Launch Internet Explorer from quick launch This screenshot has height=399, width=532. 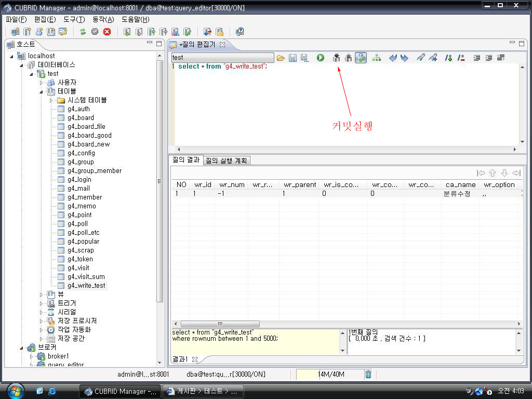tap(52, 391)
